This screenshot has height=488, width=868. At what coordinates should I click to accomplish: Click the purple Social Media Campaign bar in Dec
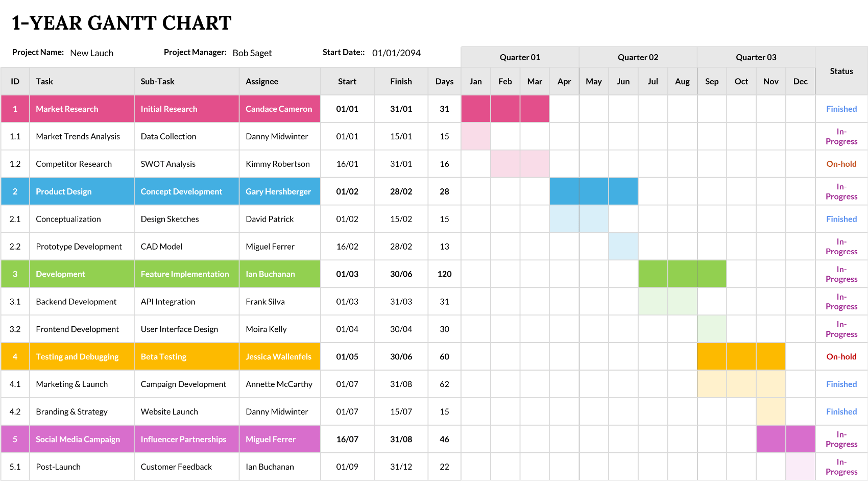[800, 440]
